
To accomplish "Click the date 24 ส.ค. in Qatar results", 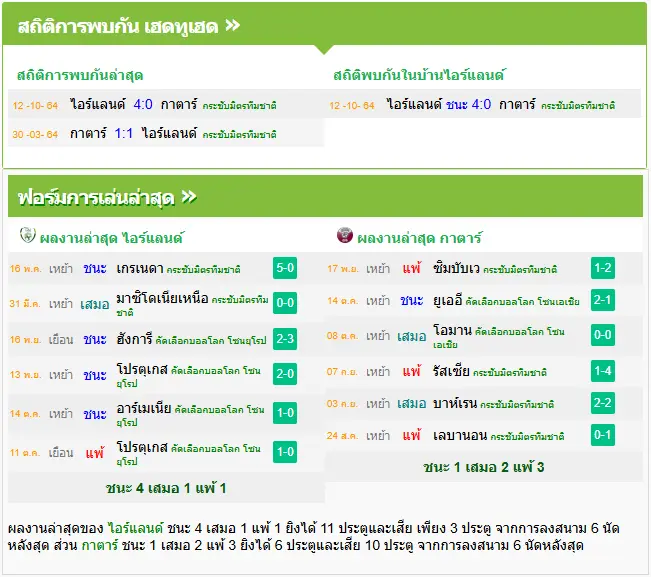I will tap(343, 435).
